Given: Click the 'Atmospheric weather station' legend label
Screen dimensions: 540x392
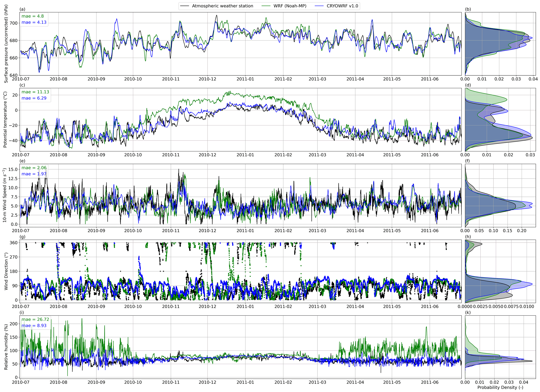Looking at the screenshot, I should [223, 6].
